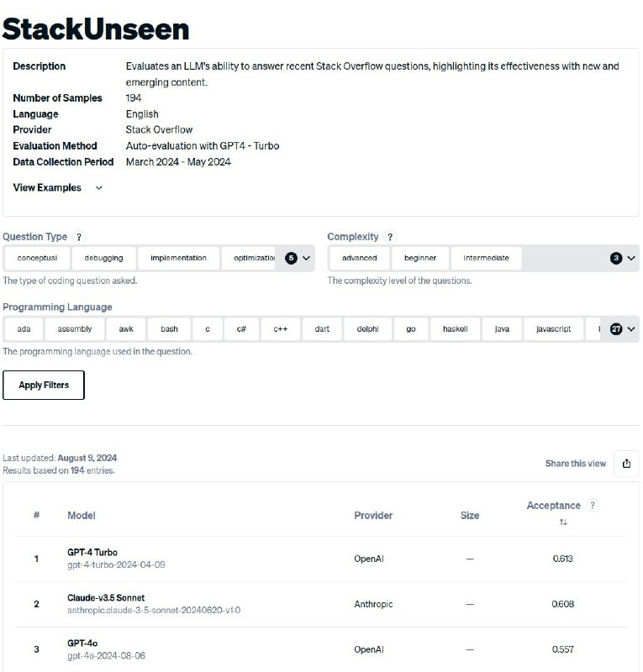The width and height of the screenshot is (643, 672).
Task: Click the Question Type count badge 5
Action: coord(291,258)
